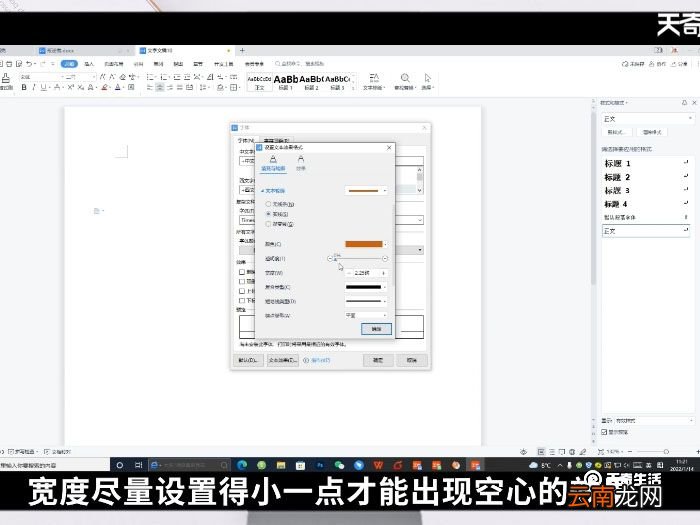The image size is (700, 525).
Task: Open the Character Spacing tab in Font dialog
Action: click(276, 141)
